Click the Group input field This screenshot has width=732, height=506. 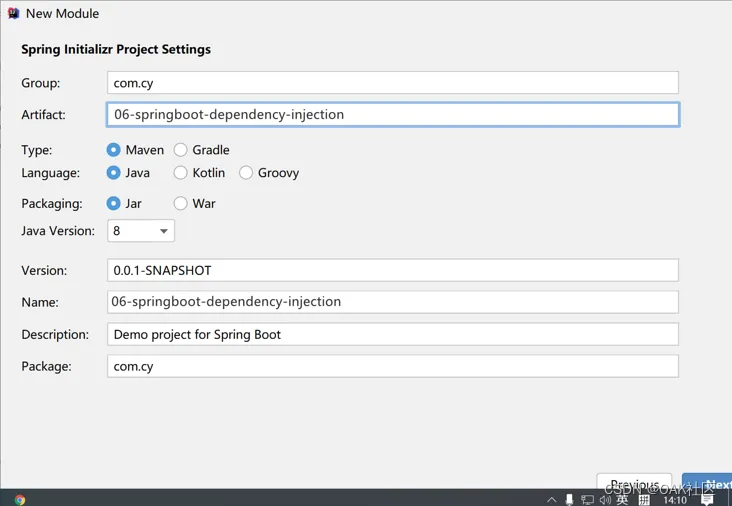coord(392,83)
